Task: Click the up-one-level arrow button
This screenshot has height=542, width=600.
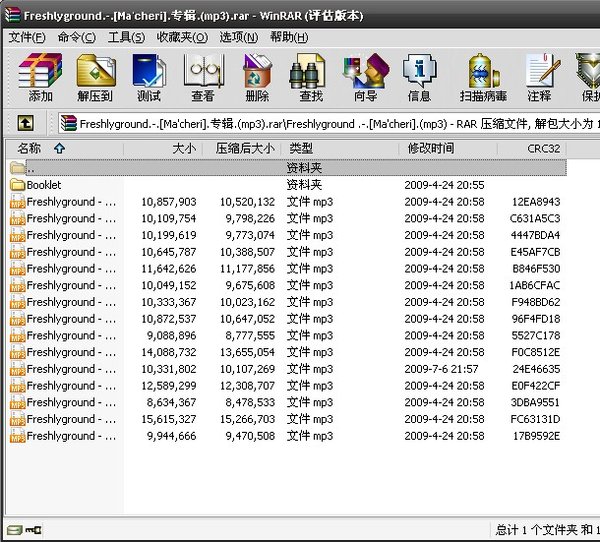Action: point(25,123)
